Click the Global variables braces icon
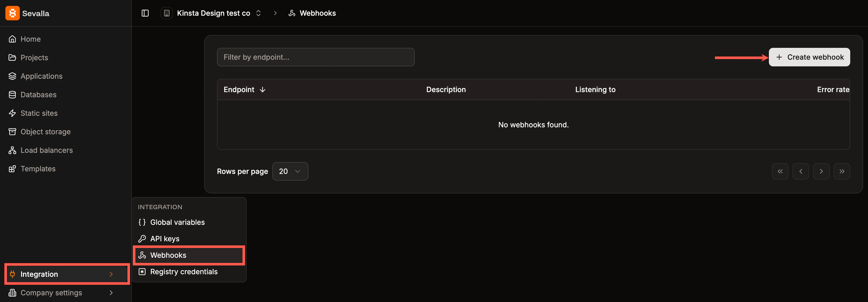 142,222
